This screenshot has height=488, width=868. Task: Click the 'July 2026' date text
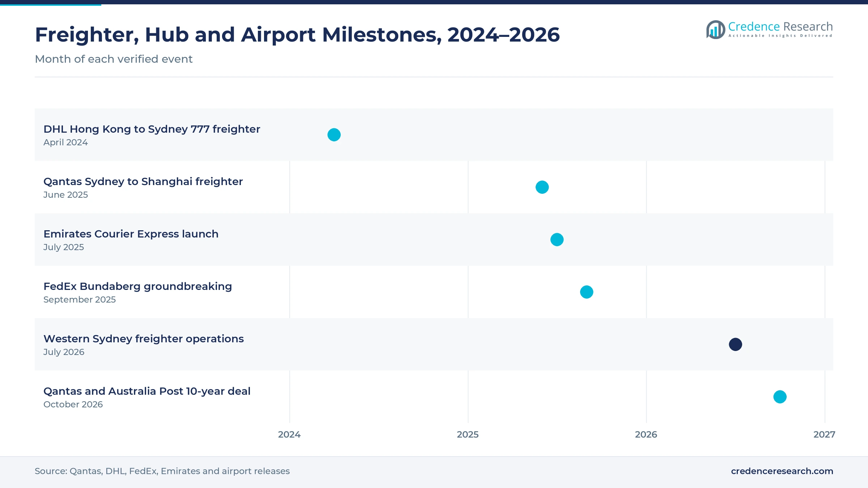(x=64, y=352)
